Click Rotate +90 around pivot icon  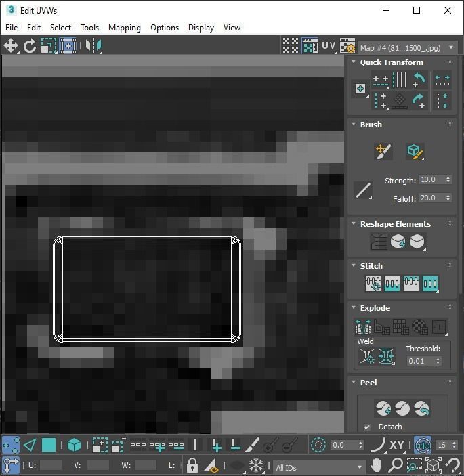419,81
